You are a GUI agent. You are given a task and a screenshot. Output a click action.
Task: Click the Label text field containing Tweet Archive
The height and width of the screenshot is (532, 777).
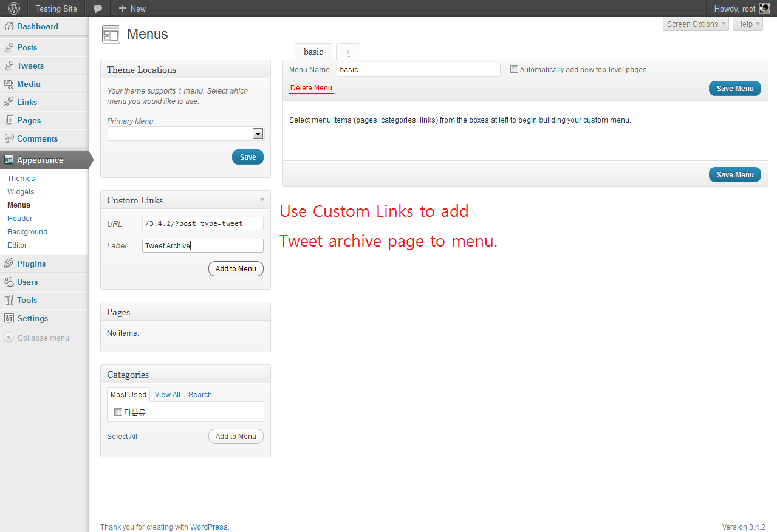pos(203,246)
